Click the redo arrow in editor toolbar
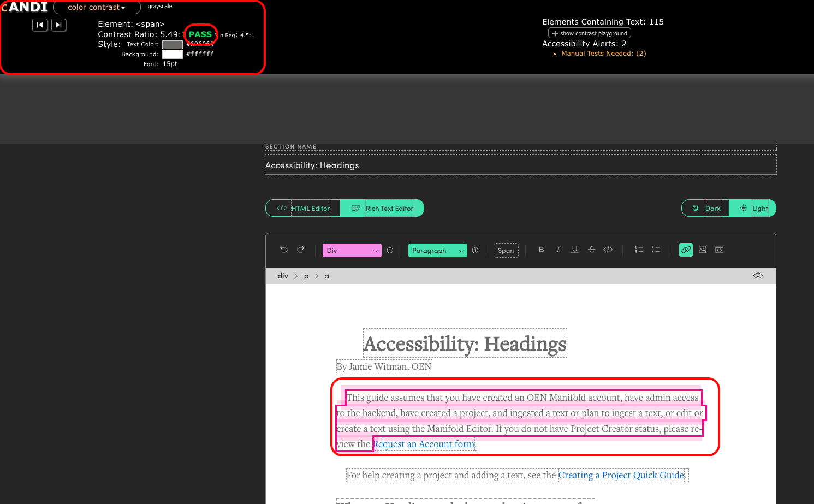Viewport: 814px width, 504px height. (x=300, y=250)
